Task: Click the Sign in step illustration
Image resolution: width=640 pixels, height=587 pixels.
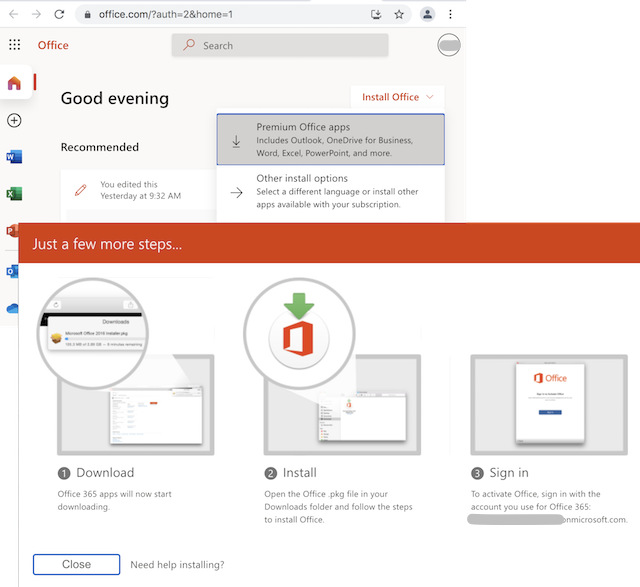Action: pos(549,405)
